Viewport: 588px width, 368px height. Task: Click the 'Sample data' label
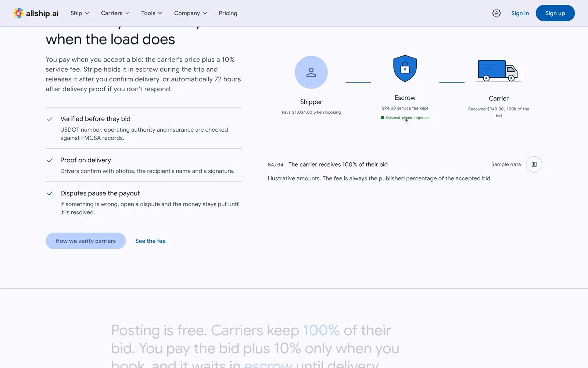coord(506,164)
